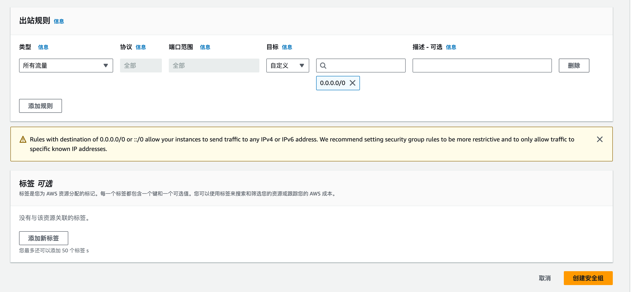644x292 pixels.
Task: Click the 取消 button
Action: point(545,278)
